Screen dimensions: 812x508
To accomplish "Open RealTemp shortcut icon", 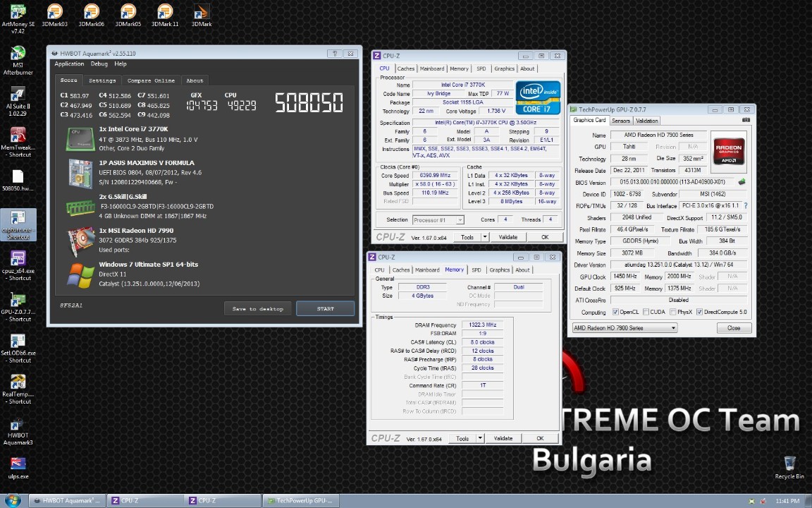I will 18,389.
